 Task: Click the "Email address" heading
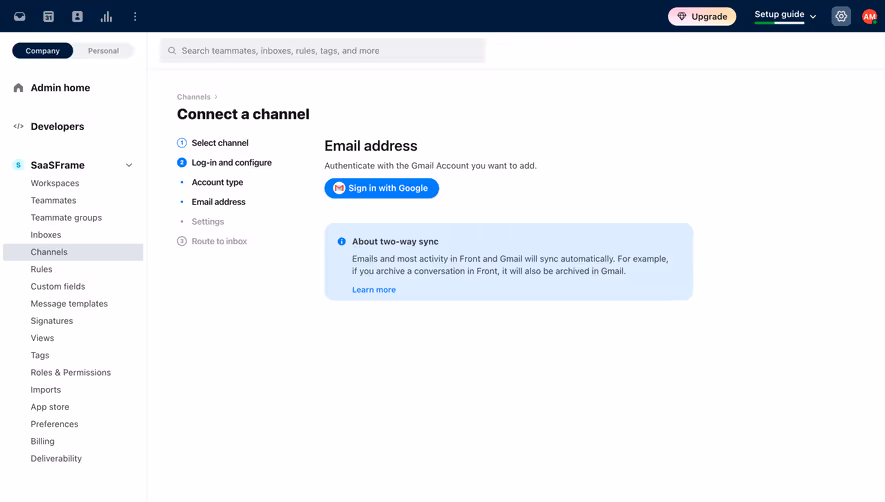click(x=371, y=146)
